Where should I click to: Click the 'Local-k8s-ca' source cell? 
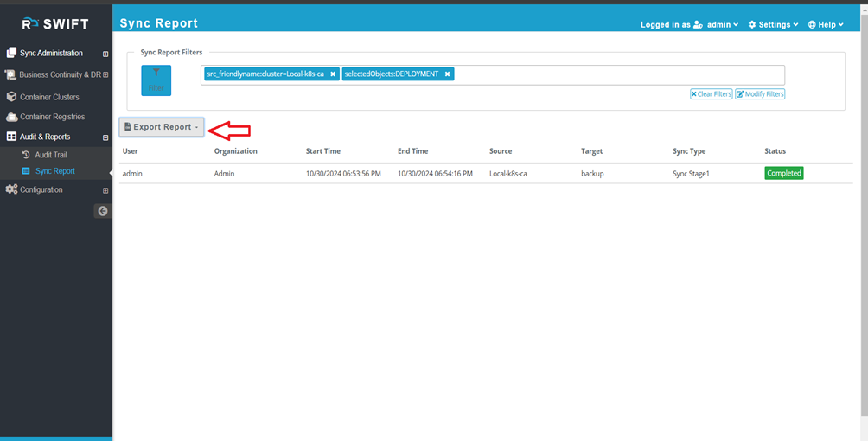point(508,174)
